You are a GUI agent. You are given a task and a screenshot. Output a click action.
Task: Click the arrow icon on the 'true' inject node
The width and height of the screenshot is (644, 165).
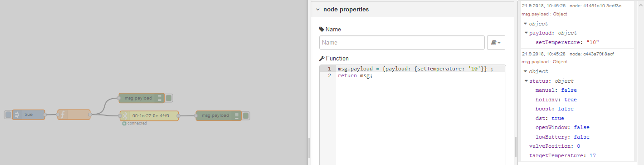click(x=17, y=115)
